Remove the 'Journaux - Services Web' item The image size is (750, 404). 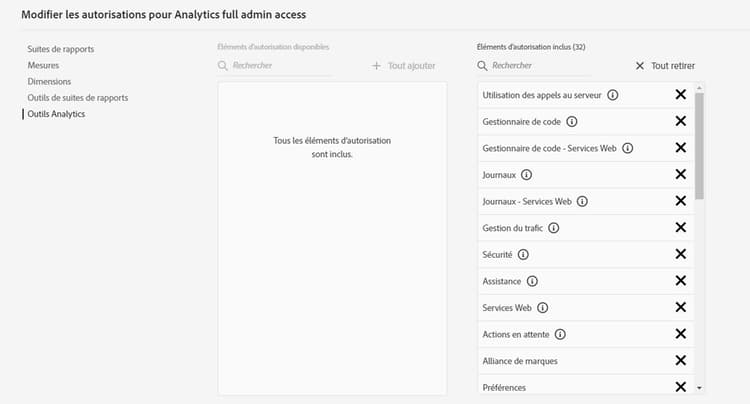click(x=680, y=201)
